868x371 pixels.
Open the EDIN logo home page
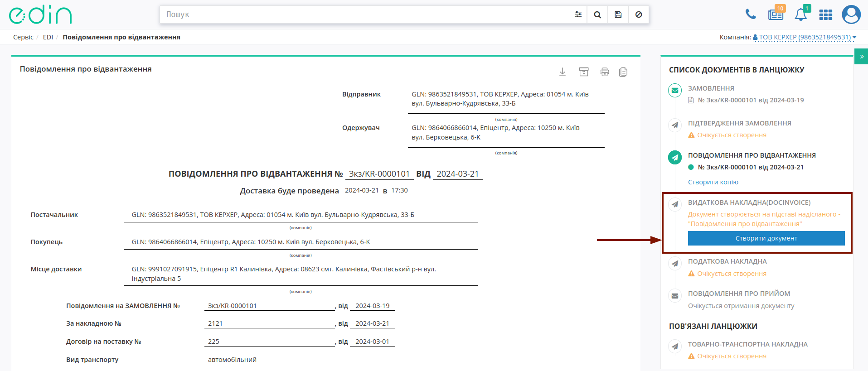pos(40,15)
